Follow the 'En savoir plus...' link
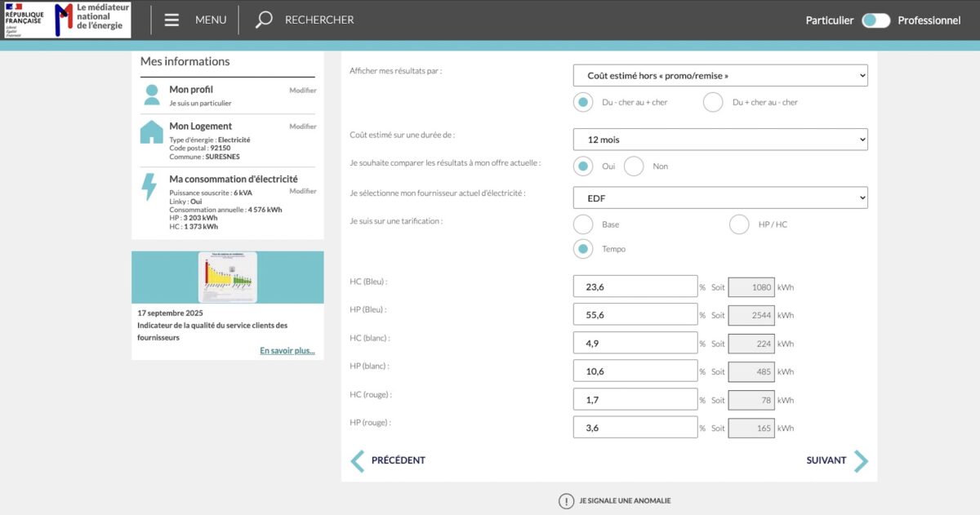This screenshot has height=515, width=980. coord(287,351)
